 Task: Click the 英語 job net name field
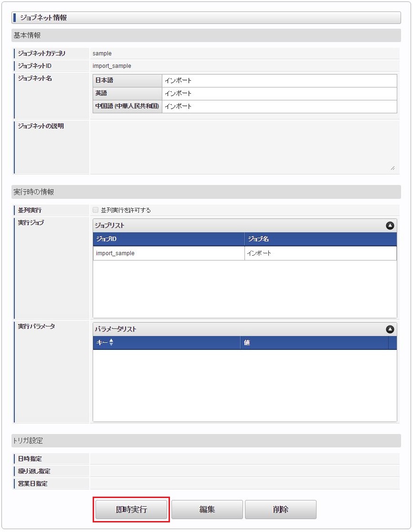point(279,94)
